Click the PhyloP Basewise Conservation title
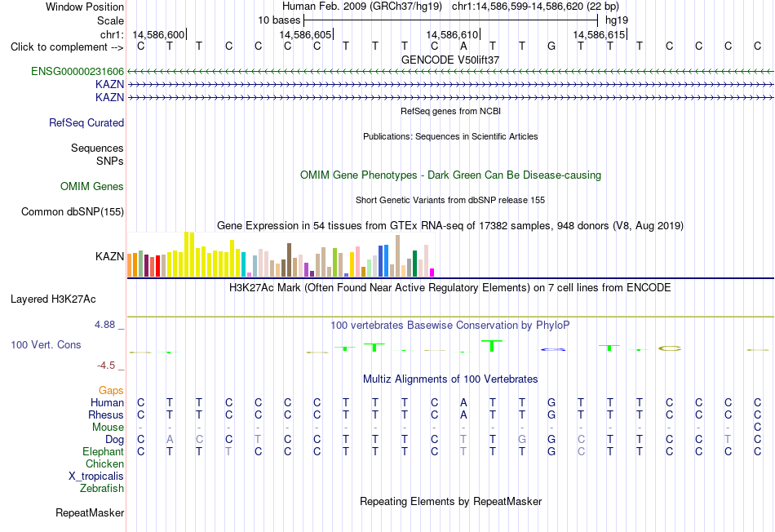The width and height of the screenshot is (775, 532). (x=450, y=326)
